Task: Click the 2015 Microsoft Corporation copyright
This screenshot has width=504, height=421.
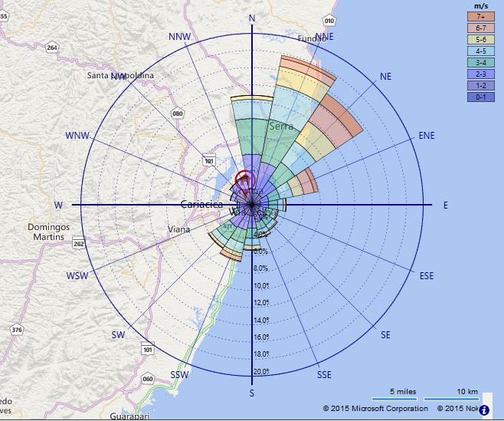Action: click(x=375, y=409)
